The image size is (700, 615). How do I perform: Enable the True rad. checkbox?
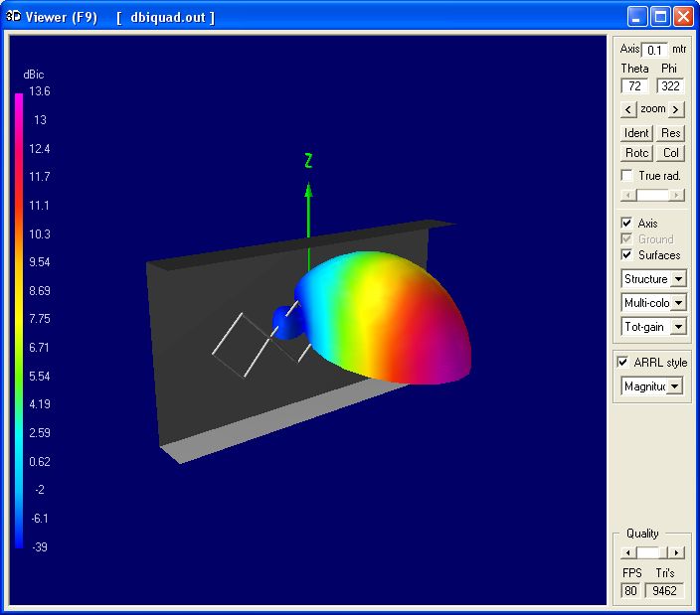tap(627, 176)
